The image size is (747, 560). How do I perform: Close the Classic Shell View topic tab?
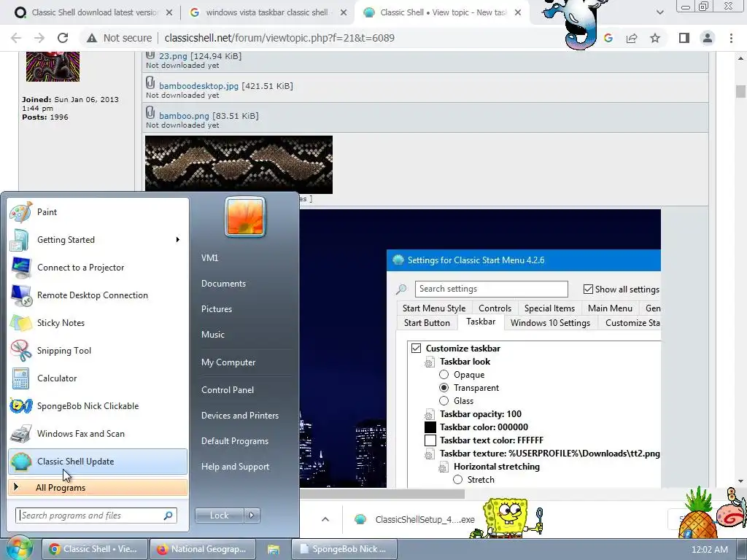[x=518, y=13]
